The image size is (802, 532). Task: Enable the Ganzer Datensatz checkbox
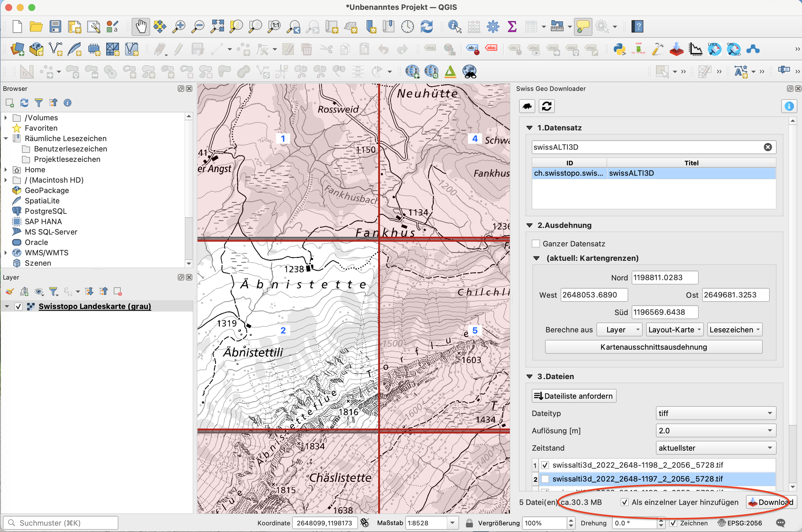point(536,243)
